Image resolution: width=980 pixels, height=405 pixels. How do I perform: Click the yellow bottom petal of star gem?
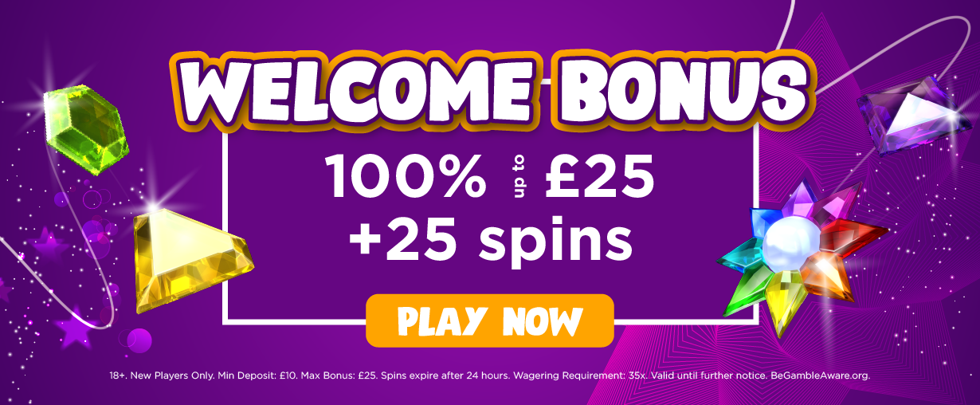point(785,302)
